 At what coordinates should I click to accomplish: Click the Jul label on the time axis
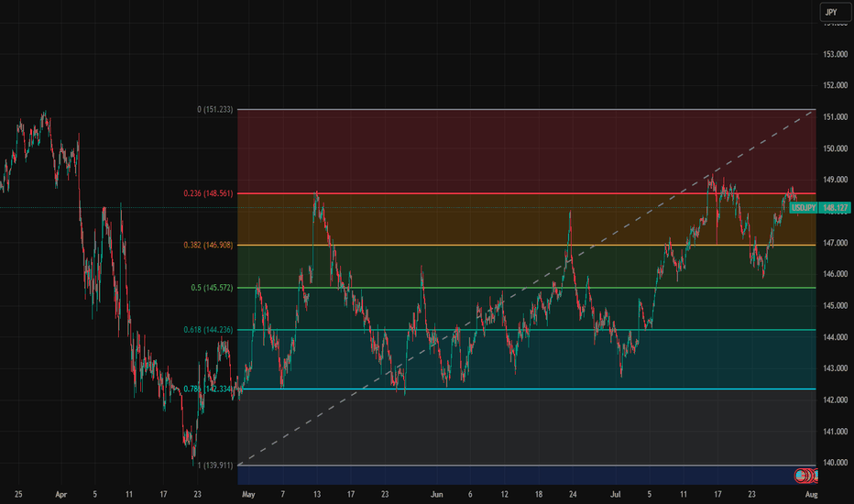pyautogui.click(x=616, y=494)
